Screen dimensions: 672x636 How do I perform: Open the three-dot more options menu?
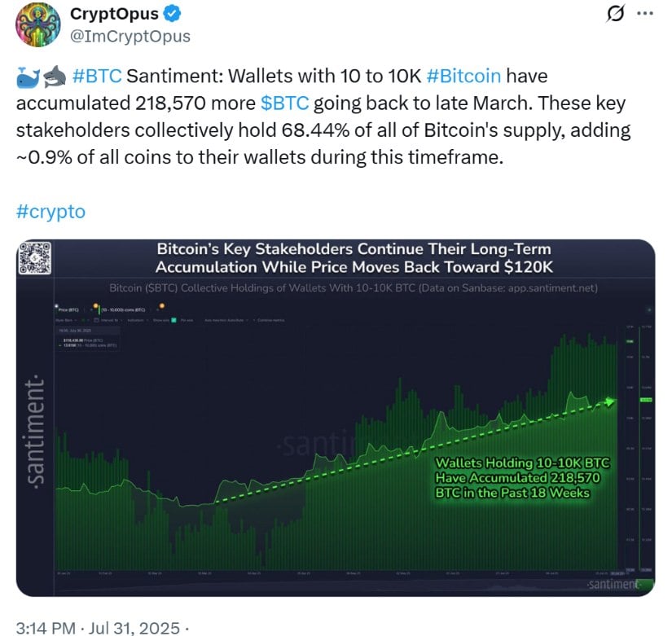coord(645,14)
